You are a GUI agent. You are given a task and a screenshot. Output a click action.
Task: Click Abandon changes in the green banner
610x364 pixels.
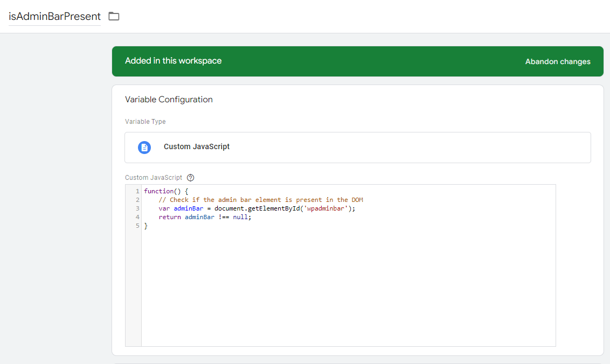click(558, 61)
